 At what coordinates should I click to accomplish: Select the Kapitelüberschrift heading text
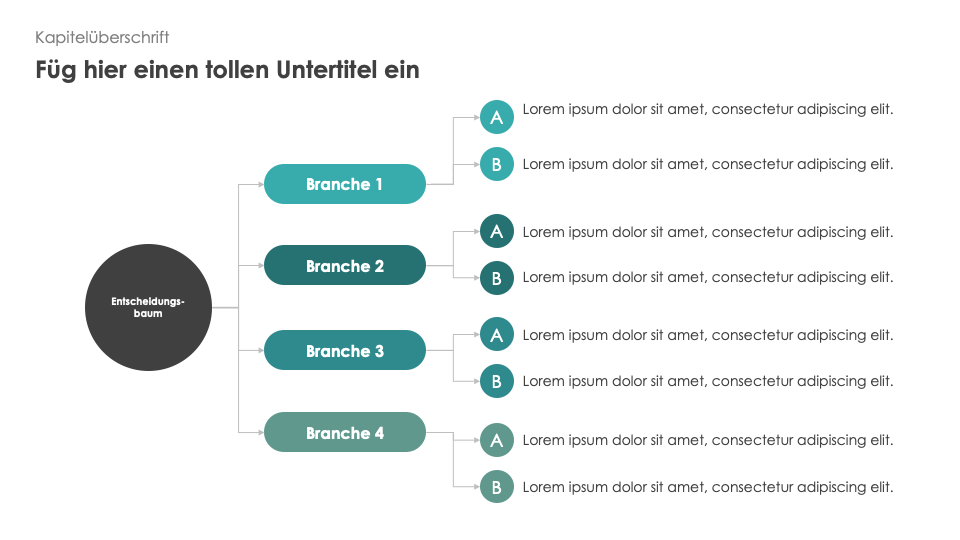pos(102,37)
